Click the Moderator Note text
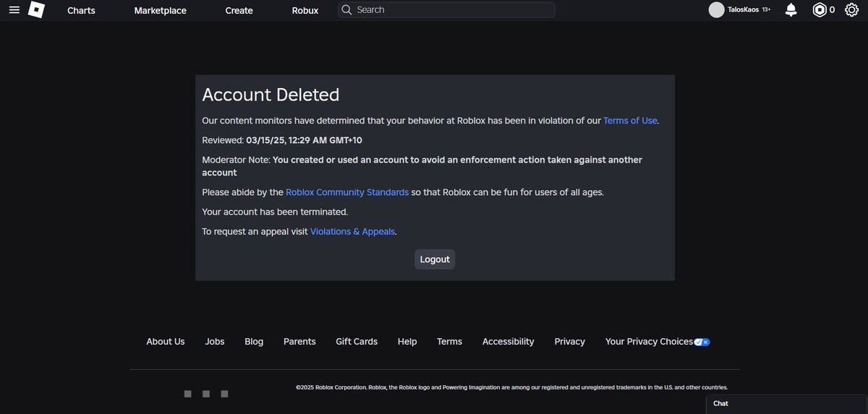 click(422, 166)
